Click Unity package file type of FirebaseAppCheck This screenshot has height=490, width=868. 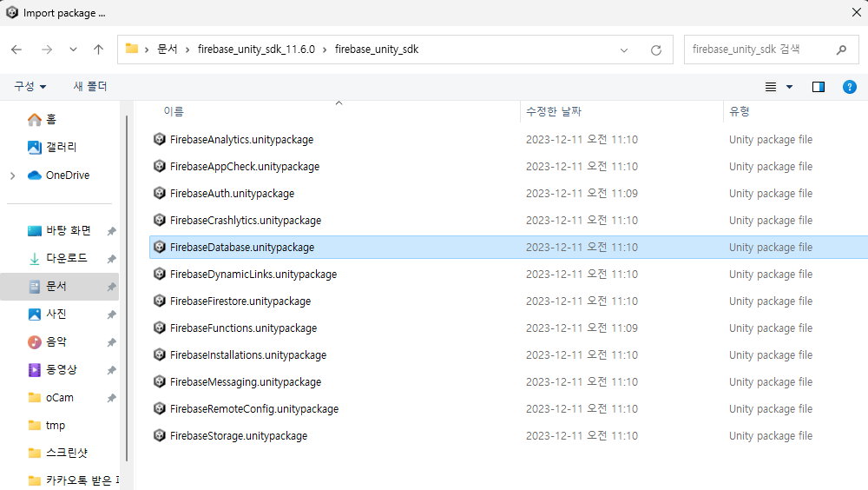click(771, 167)
